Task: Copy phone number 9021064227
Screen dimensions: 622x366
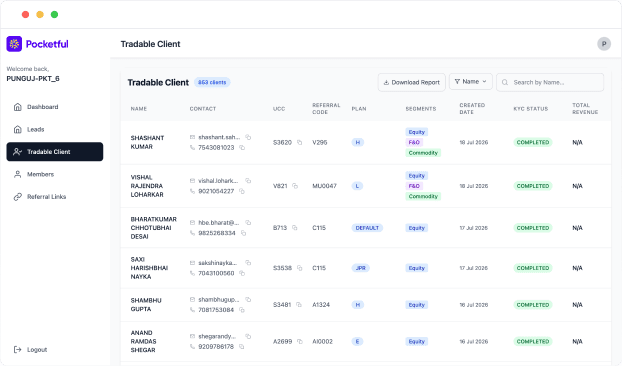Action: click(x=242, y=191)
